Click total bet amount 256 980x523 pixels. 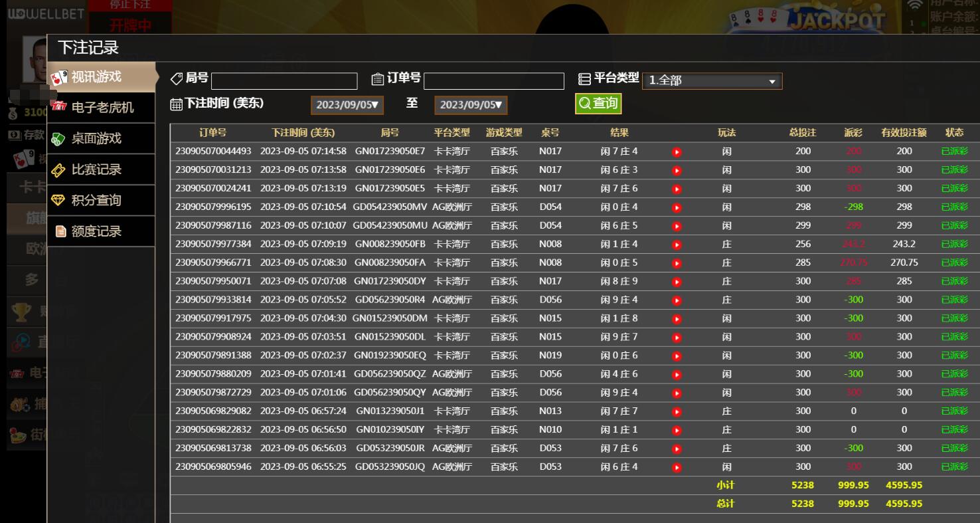[x=803, y=245]
